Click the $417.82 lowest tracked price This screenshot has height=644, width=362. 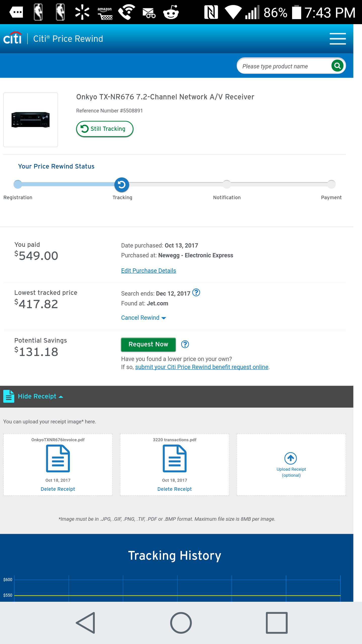[x=36, y=304]
